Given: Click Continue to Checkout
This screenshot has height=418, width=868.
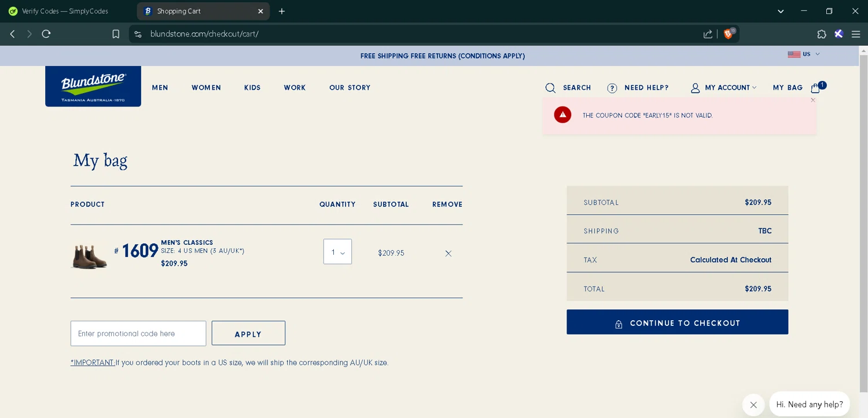Looking at the screenshot, I should coord(677,322).
